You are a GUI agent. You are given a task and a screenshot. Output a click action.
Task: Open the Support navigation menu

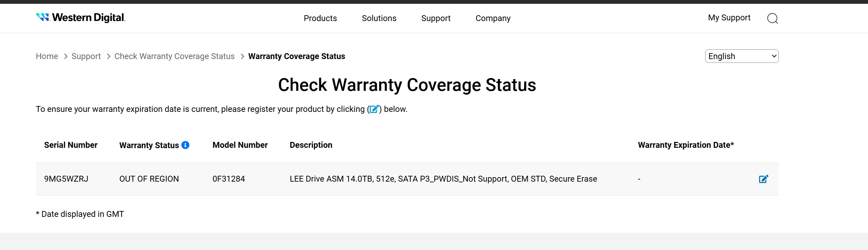point(436,18)
